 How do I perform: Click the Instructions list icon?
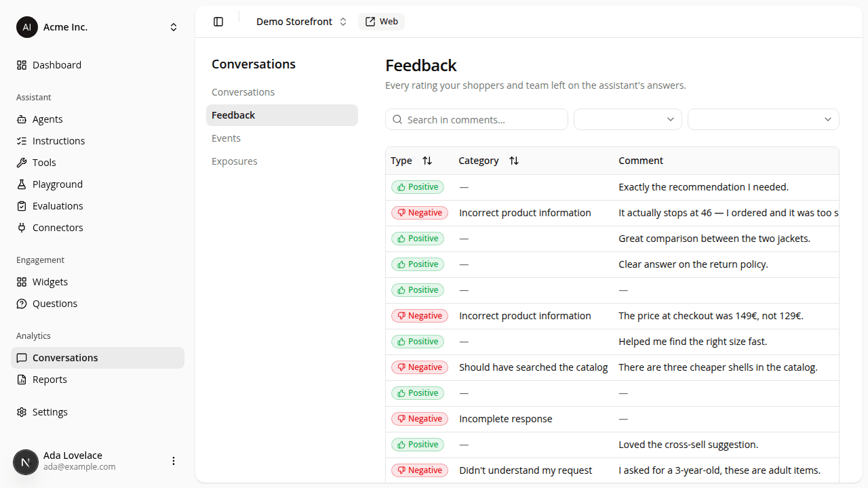22,141
